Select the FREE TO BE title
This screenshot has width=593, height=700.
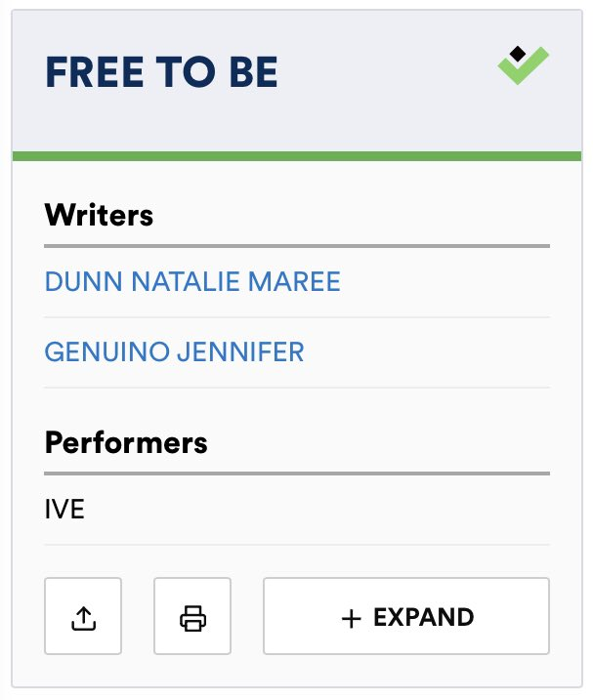click(161, 73)
